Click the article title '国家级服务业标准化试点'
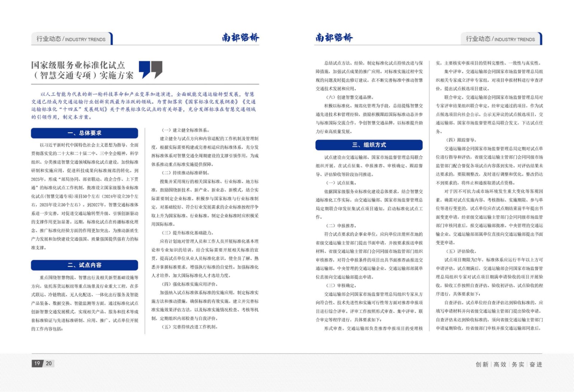 click(78, 65)
